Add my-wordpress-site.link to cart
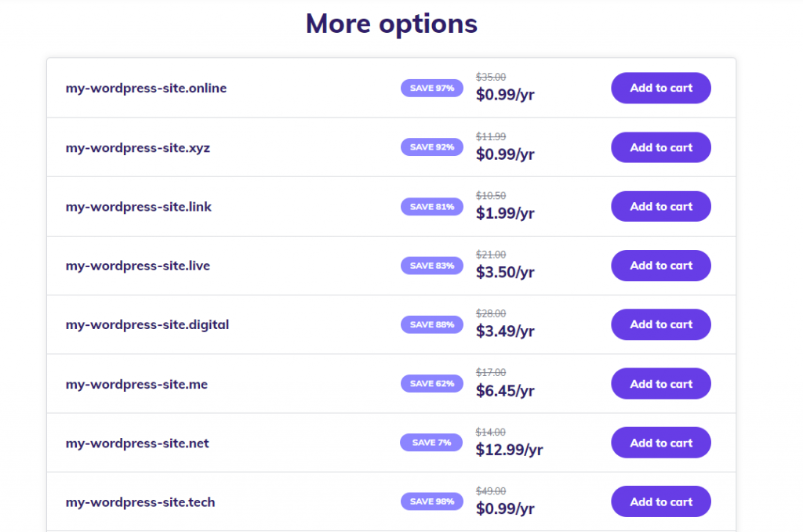 660,206
